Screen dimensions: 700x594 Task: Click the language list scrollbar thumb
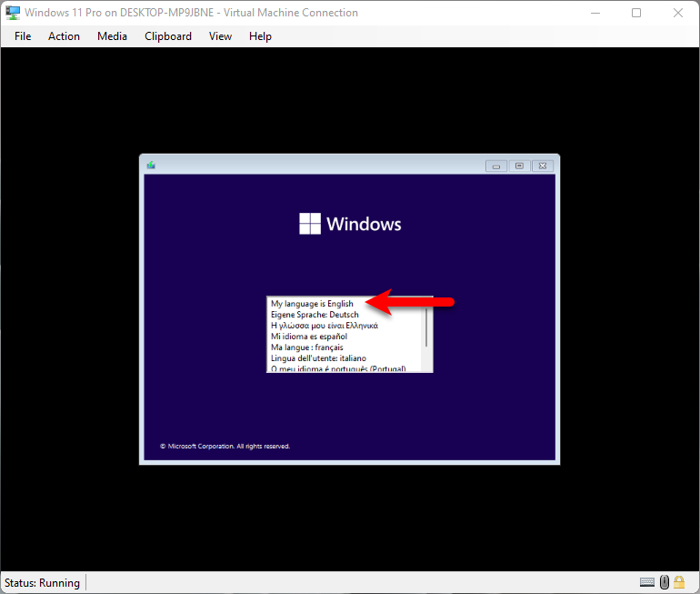click(x=426, y=327)
